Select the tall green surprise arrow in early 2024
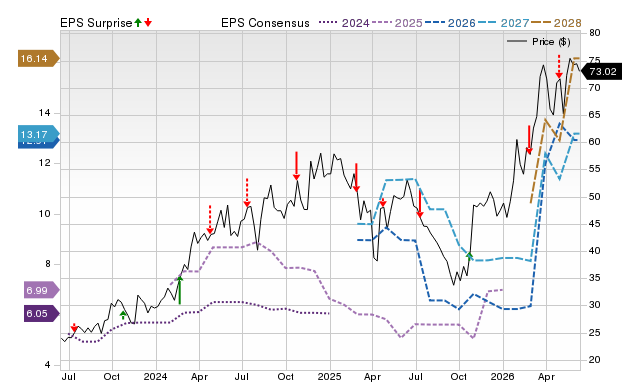Screen dimensions: 640x382 tap(180, 290)
